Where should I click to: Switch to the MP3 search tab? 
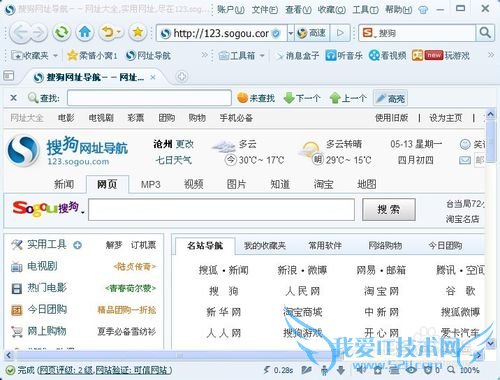(x=150, y=184)
